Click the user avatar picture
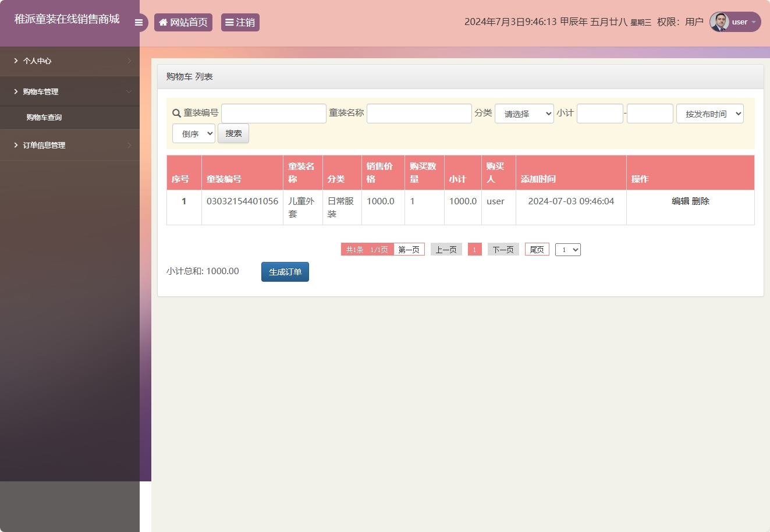 [x=720, y=22]
